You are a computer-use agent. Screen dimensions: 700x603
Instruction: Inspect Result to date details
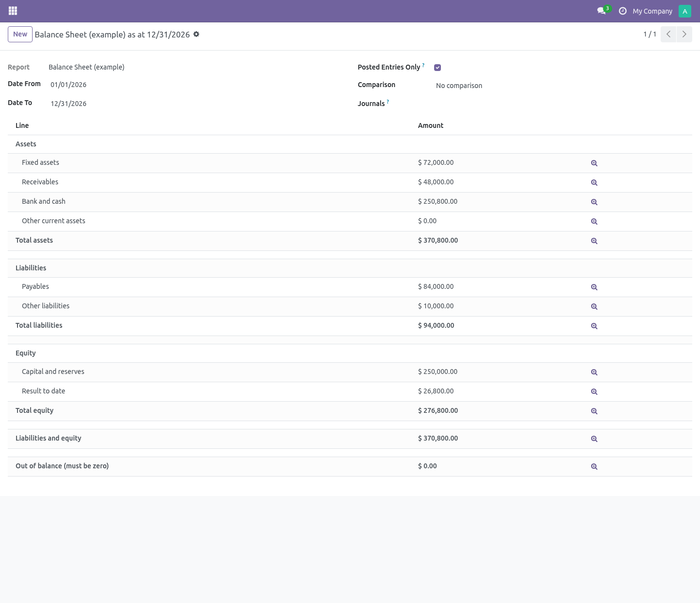594,392
